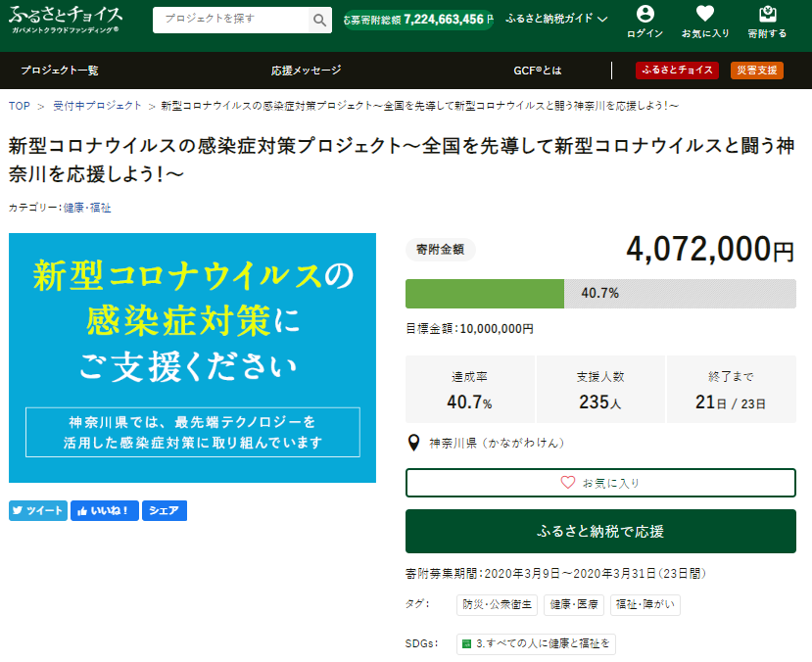Click the coronavirus campaign banner image
812x662 pixels.
[192, 357]
